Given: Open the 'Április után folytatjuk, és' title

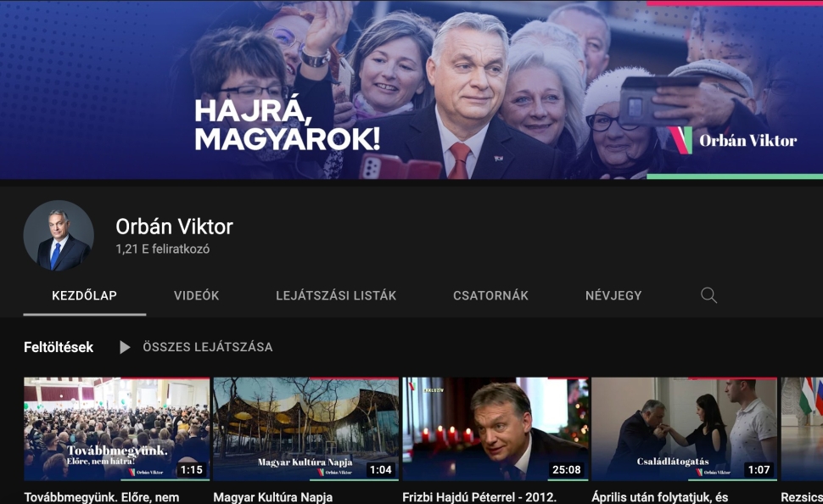Looking at the screenshot, I should point(660,496).
